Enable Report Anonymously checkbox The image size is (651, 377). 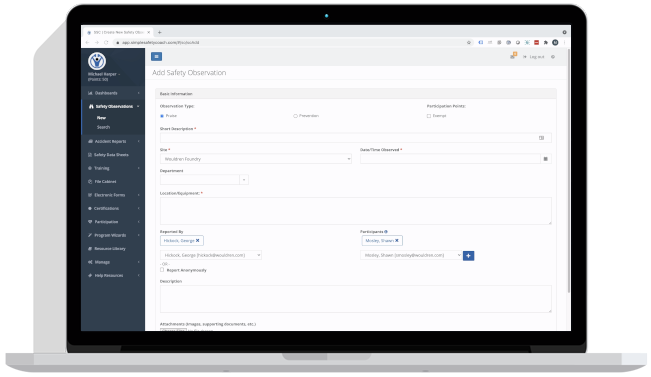tap(162, 270)
